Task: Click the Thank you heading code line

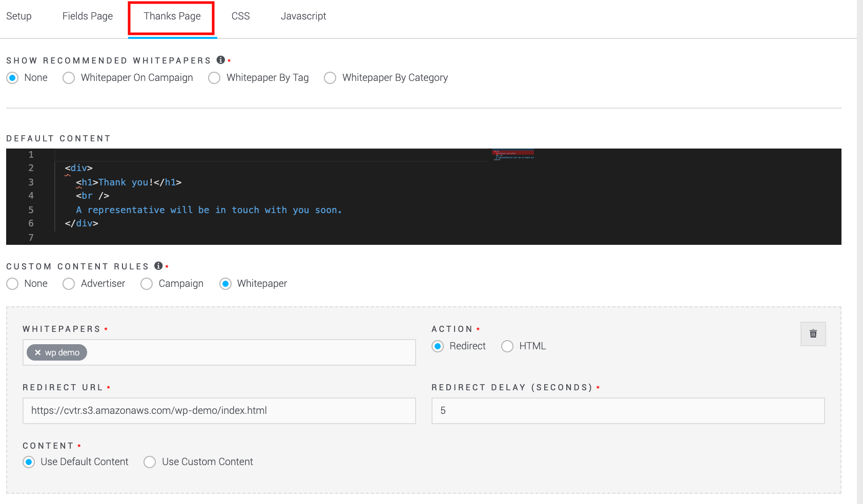Action: pyautogui.click(x=129, y=182)
